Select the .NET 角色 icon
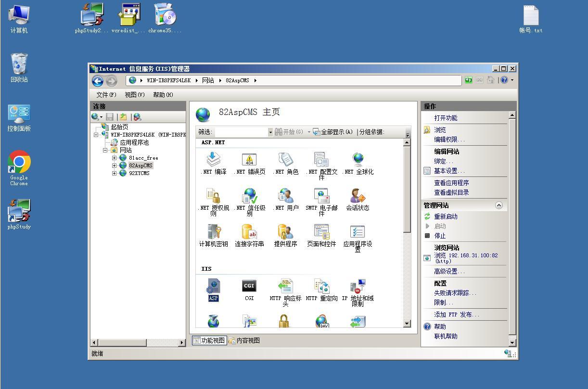The image size is (588, 389). (285, 163)
